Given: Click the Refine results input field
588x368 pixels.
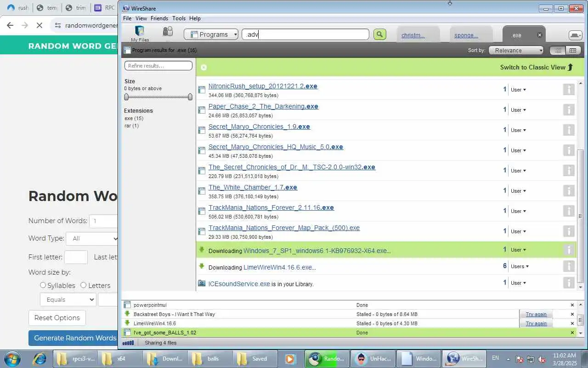Looking at the screenshot, I should coord(158,66).
